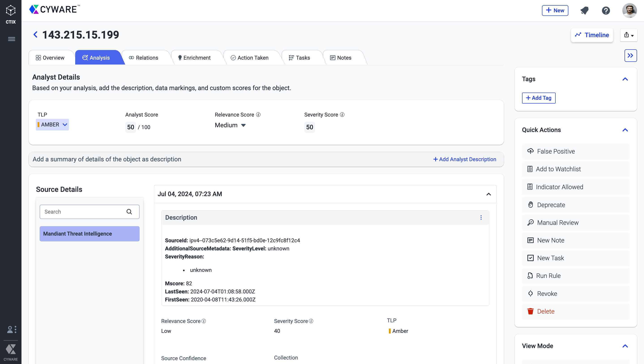The height and width of the screenshot is (364, 644).
Task: Click the notifications bell icon
Action: (x=584, y=11)
